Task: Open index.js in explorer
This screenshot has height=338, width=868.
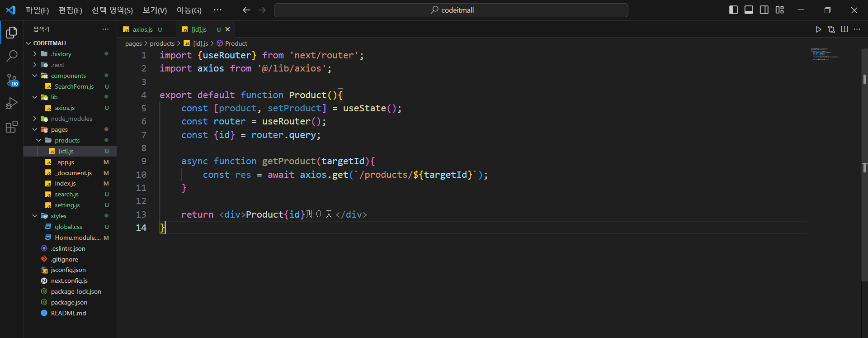Action: [x=70, y=184]
